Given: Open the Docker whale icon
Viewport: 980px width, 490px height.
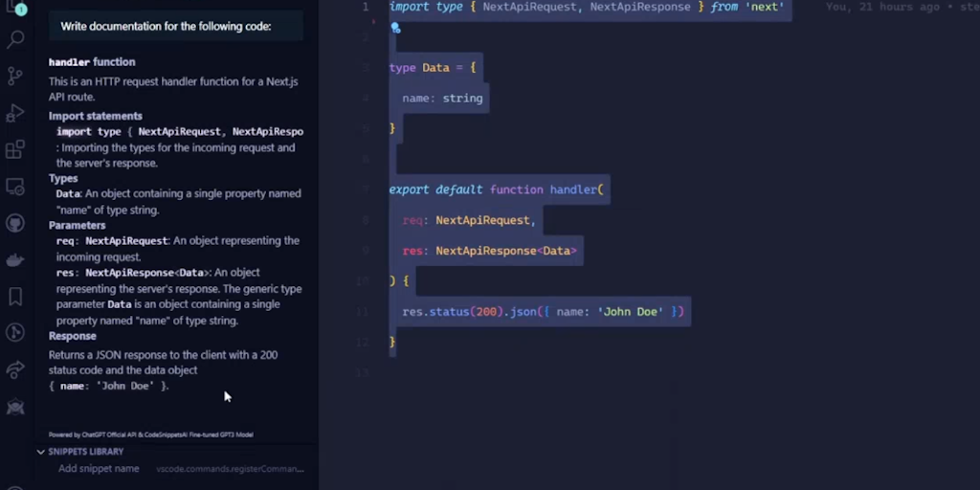Looking at the screenshot, I should coord(15,259).
